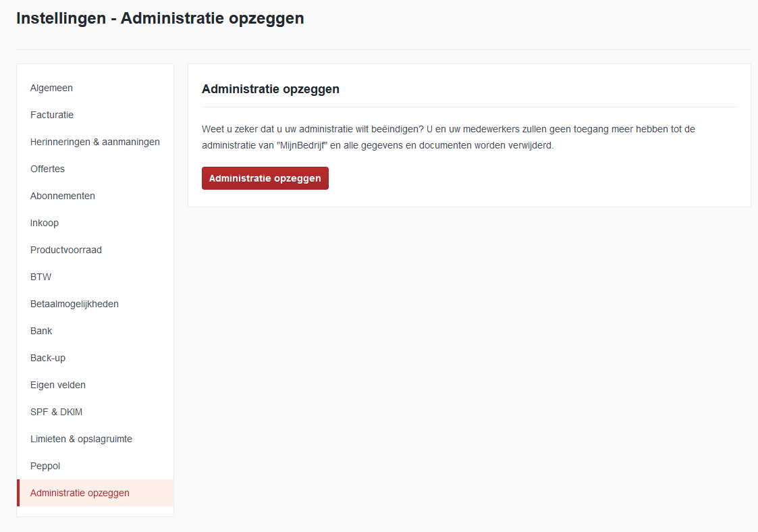Go to Betaalmogelijkheden settings
The height and width of the screenshot is (532, 758).
click(x=74, y=304)
